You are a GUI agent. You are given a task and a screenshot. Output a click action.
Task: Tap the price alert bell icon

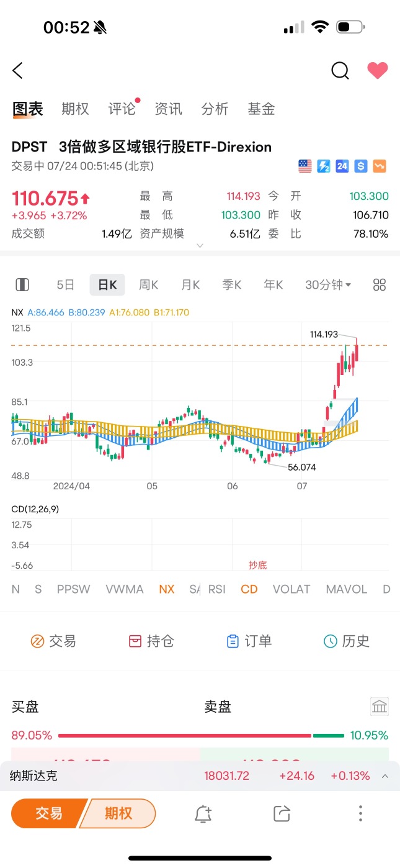click(x=203, y=813)
